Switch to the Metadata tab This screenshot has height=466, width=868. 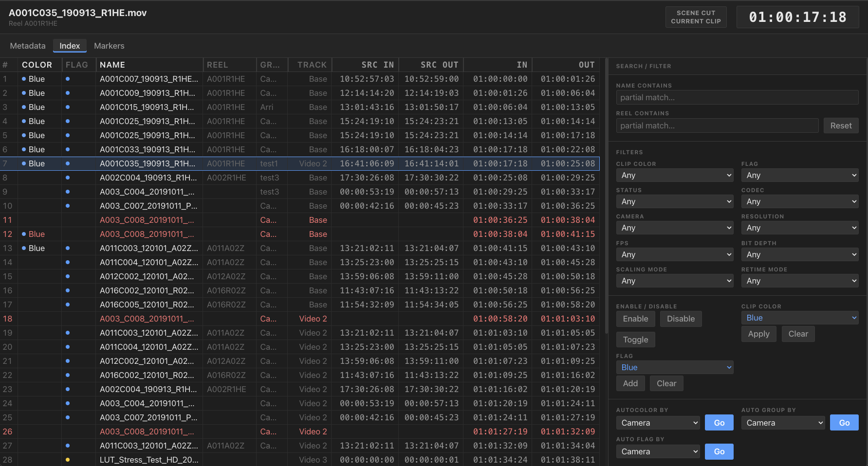28,46
